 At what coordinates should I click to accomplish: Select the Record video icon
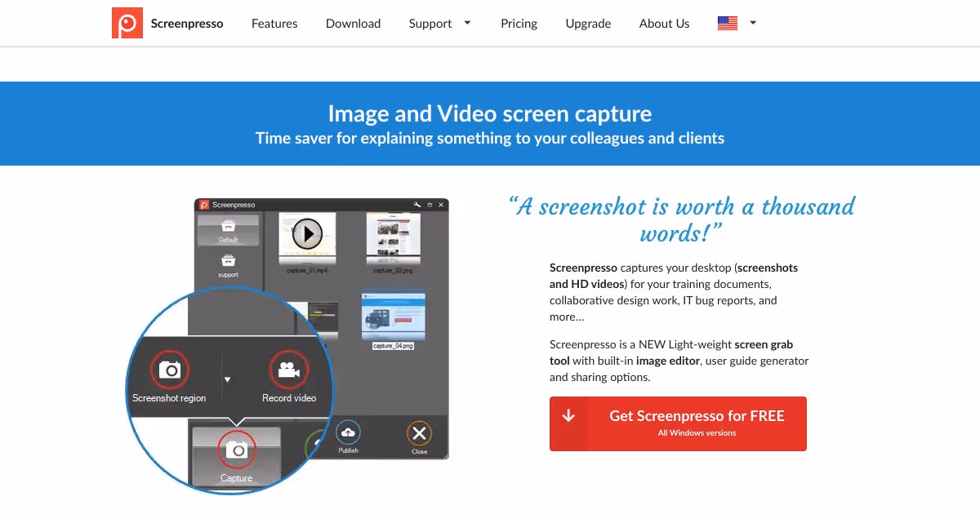(x=288, y=369)
